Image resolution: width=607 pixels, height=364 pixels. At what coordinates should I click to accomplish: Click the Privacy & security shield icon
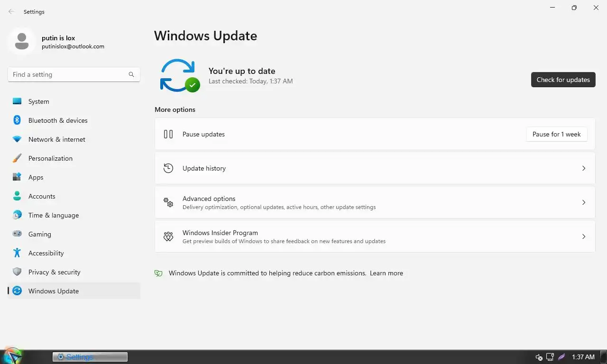click(17, 272)
